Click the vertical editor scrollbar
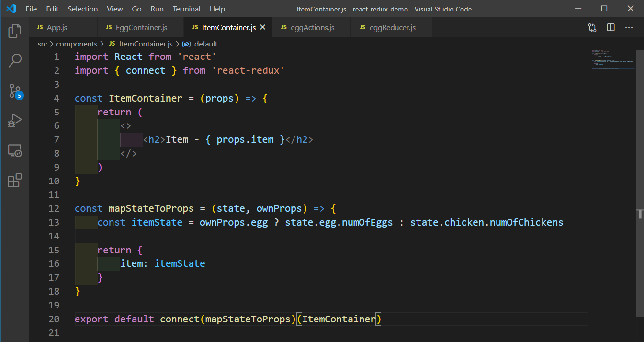This screenshot has height=342, width=644. 640,182
